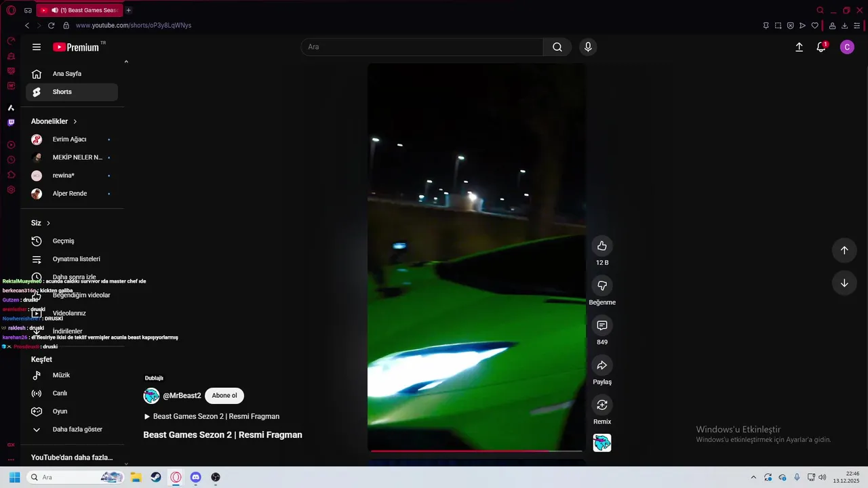Dislike this Short (Beğenme)

pos(602,285)
